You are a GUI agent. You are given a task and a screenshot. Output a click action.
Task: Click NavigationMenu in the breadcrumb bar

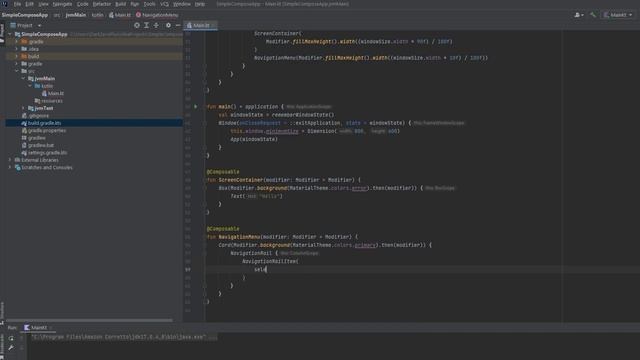point(157,15)
